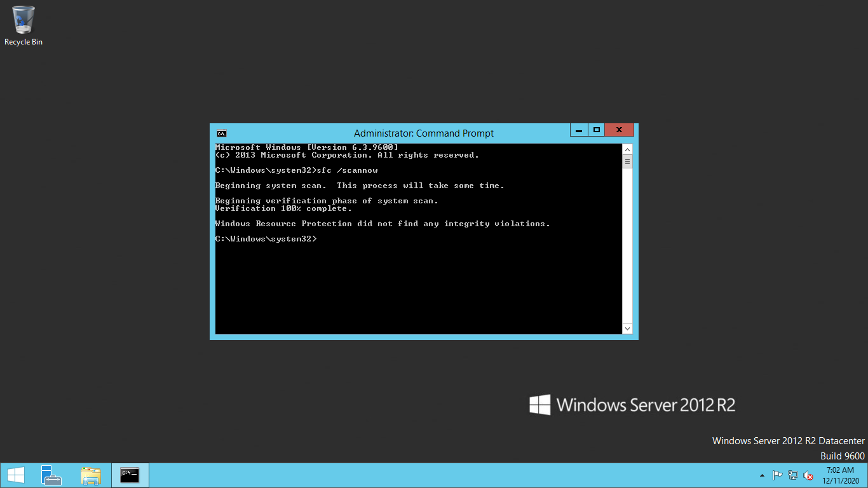This screenshot has width=868, height=488.
Task: Select the Command Prompt taskbar button
Action: 130,475
